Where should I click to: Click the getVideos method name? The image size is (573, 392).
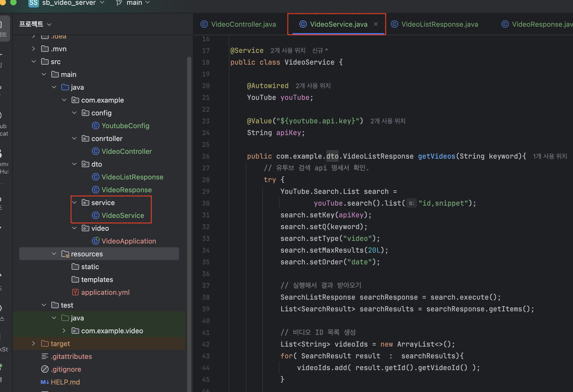click(x=436, y=156)
